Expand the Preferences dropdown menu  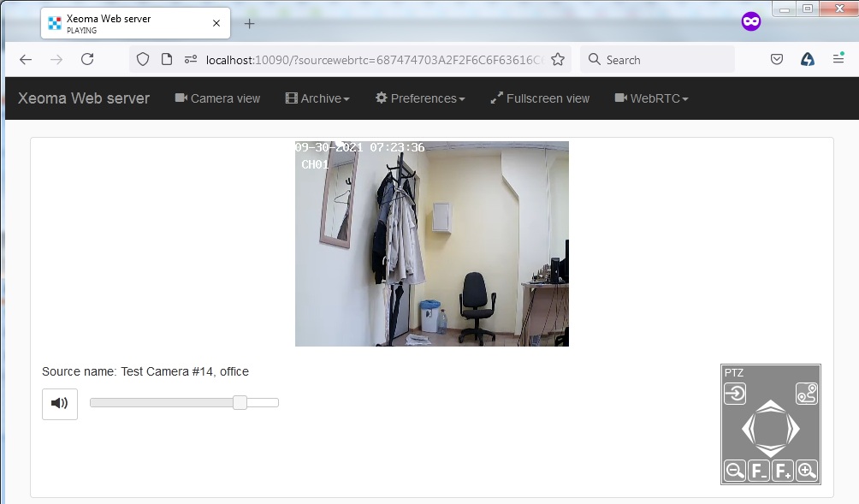[419, 98]
